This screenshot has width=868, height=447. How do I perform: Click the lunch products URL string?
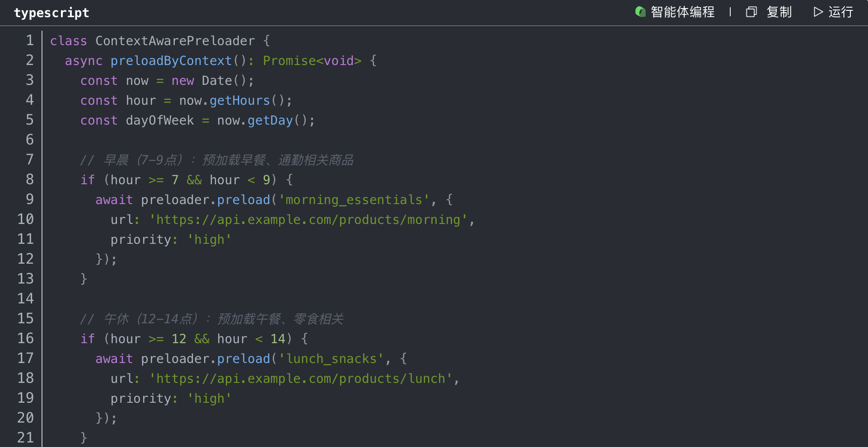click(x=302, y=379)
